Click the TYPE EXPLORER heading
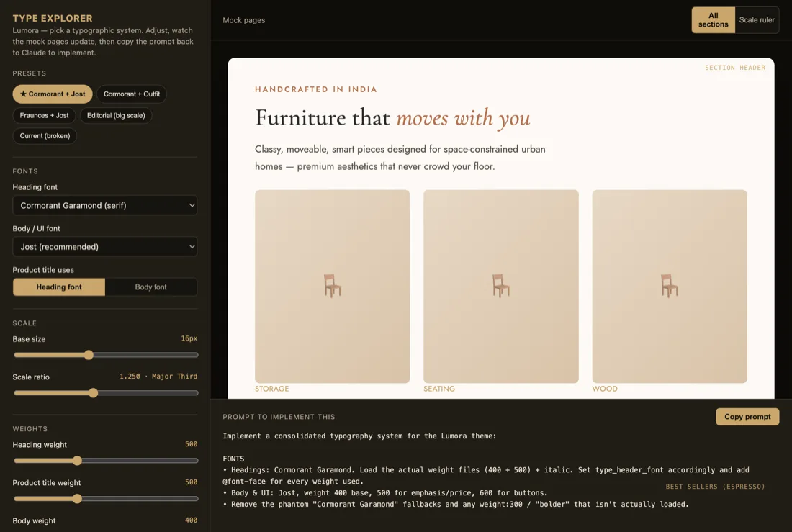The width and height of the screenshot is (792, 532). (53, 18)
